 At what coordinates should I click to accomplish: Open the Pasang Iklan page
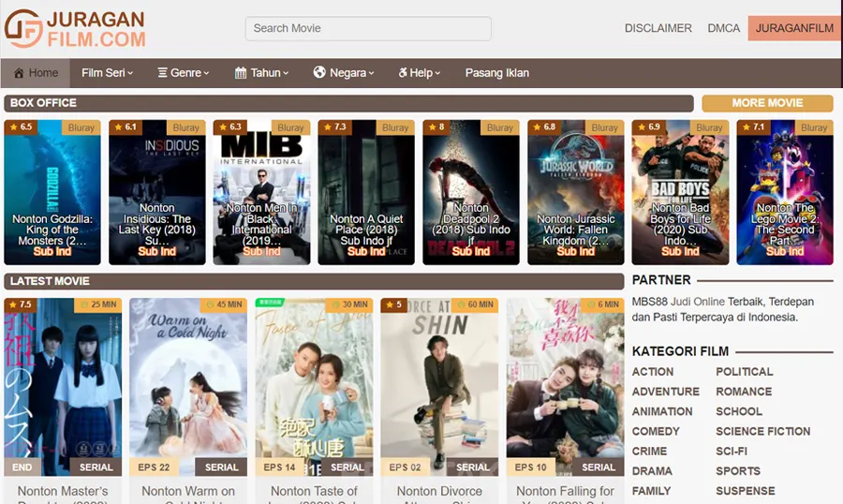[496, 73]
